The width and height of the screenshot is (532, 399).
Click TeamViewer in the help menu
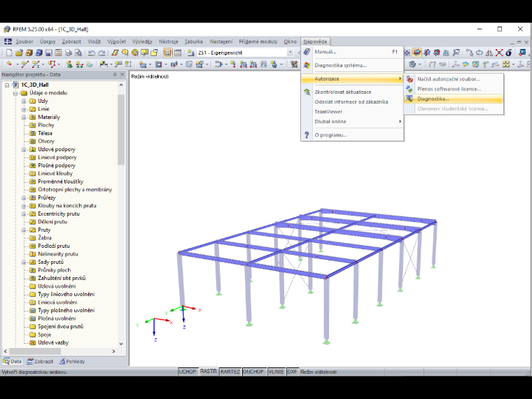[x=352, y=111]
